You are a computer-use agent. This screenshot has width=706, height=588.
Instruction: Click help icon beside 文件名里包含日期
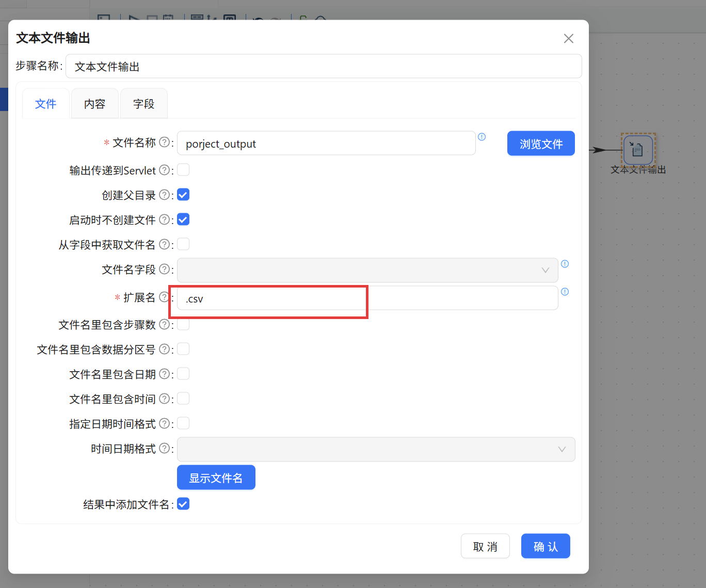pyautogui.click(x=164, y=374)
